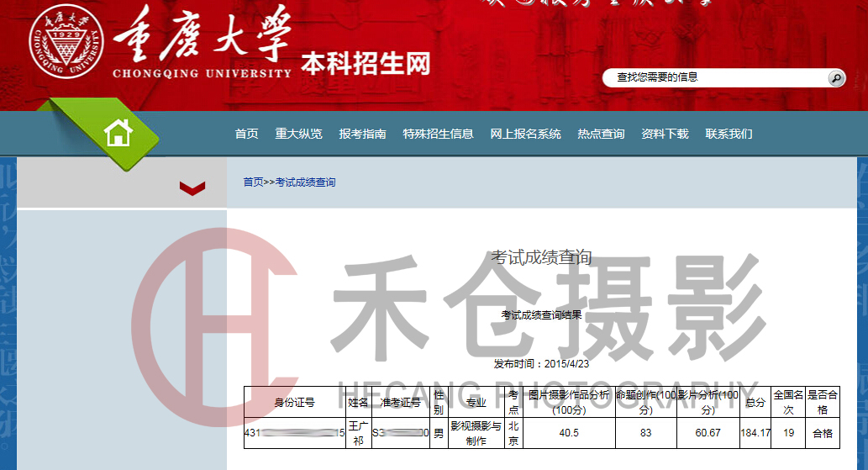The image size is (868, 470).
Task: Click the 考试成绩查询结果 subtitle text
Action: 541,315
